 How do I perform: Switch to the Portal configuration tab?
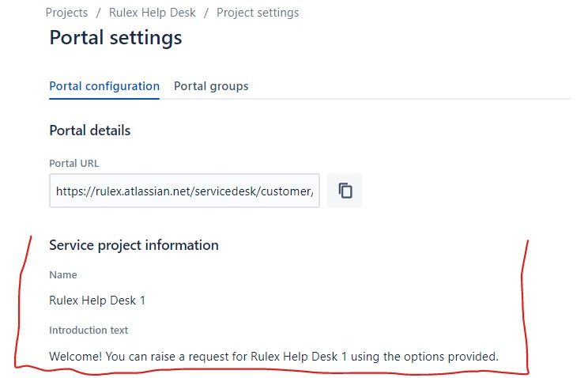[104, 86]
